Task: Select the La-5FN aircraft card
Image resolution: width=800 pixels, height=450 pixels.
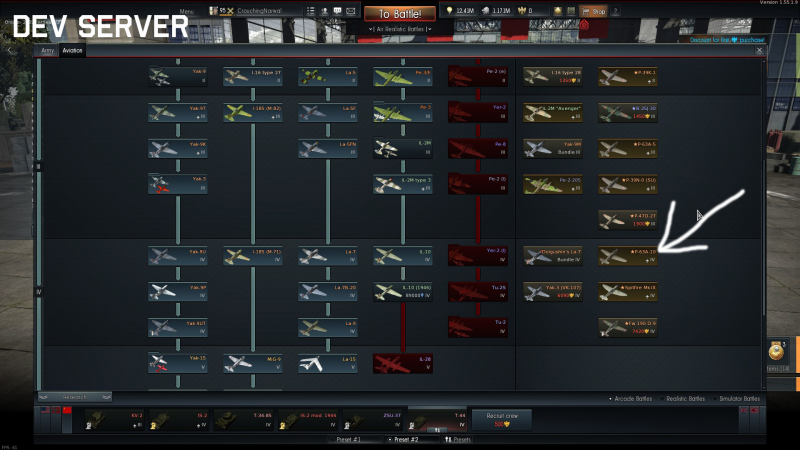Action: coord(328,148)
